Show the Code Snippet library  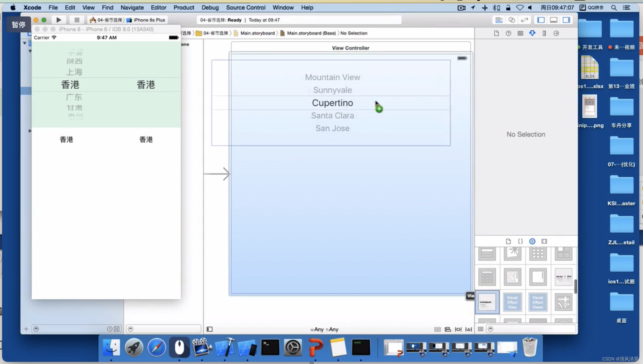tap(520, 241)
